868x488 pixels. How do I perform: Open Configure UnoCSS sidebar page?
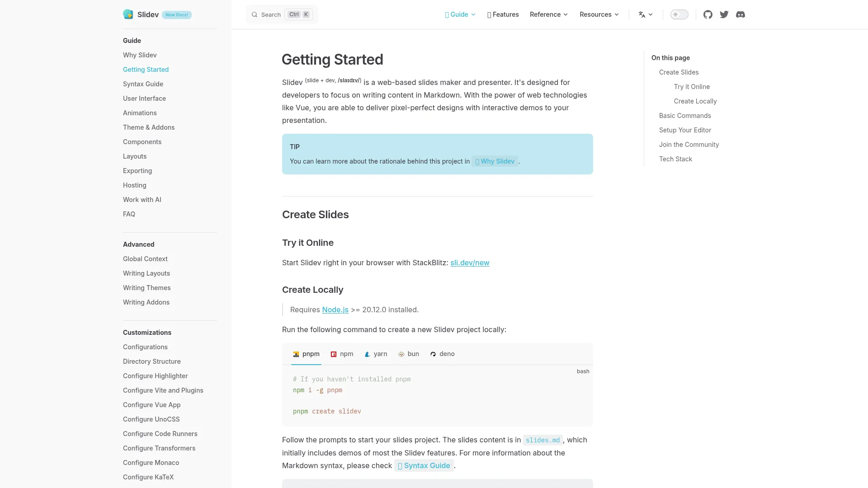(151, 419)
